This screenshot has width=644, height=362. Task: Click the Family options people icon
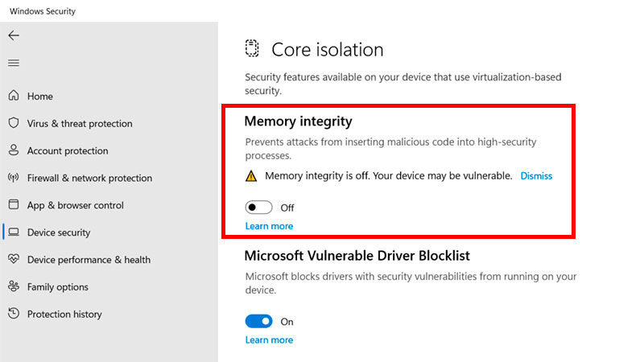point(14,286)
